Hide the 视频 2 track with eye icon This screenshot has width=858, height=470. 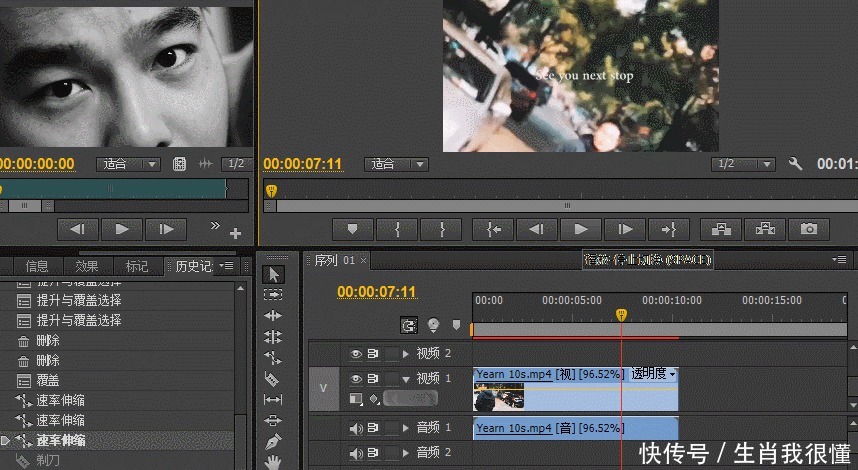point(355,354)
